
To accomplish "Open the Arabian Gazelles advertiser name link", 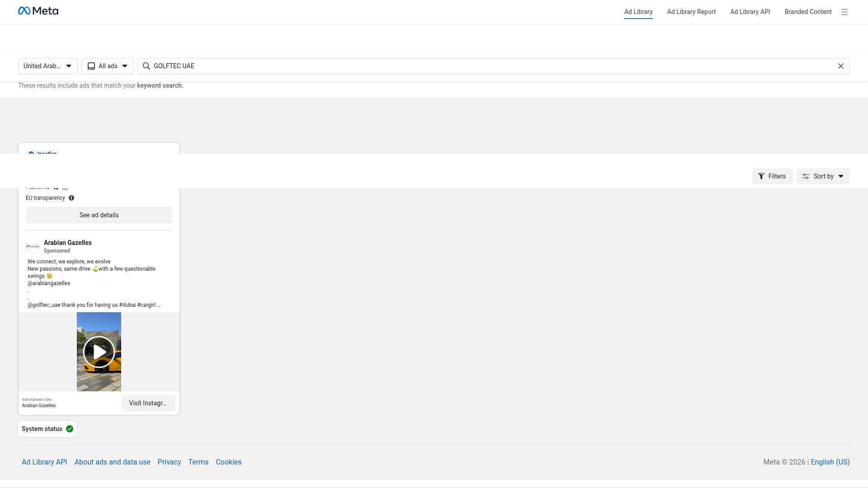I will click(68, 243).
